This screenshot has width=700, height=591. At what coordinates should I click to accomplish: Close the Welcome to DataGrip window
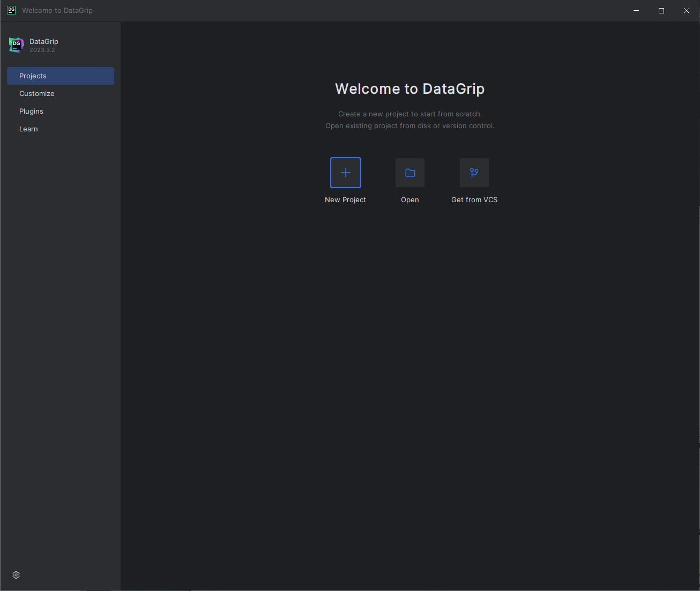coord(687,11)
